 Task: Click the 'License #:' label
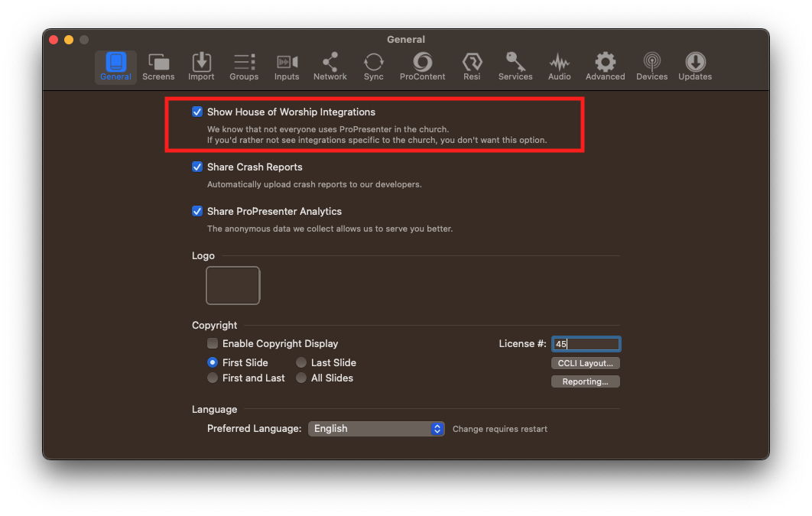[x=522, y=344]
